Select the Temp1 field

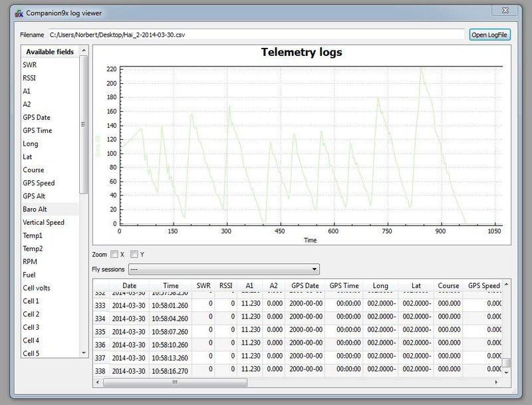pos(50,235)
